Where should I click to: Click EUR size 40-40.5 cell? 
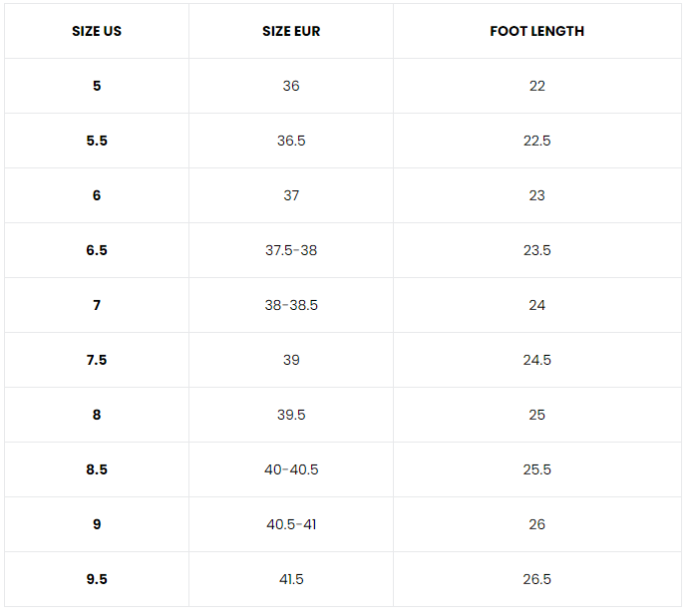[291, 469]
